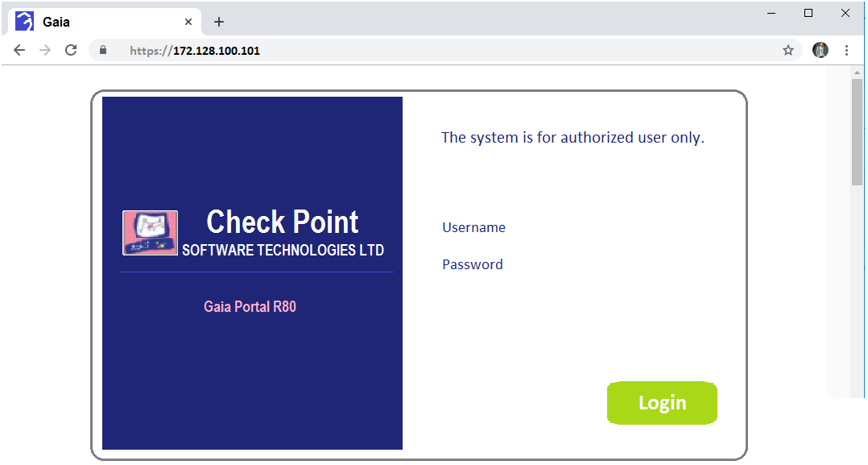Viewport: 868px width, 465px height.
Task: Open the Chrome profile avatar
Action: point(820,50)
